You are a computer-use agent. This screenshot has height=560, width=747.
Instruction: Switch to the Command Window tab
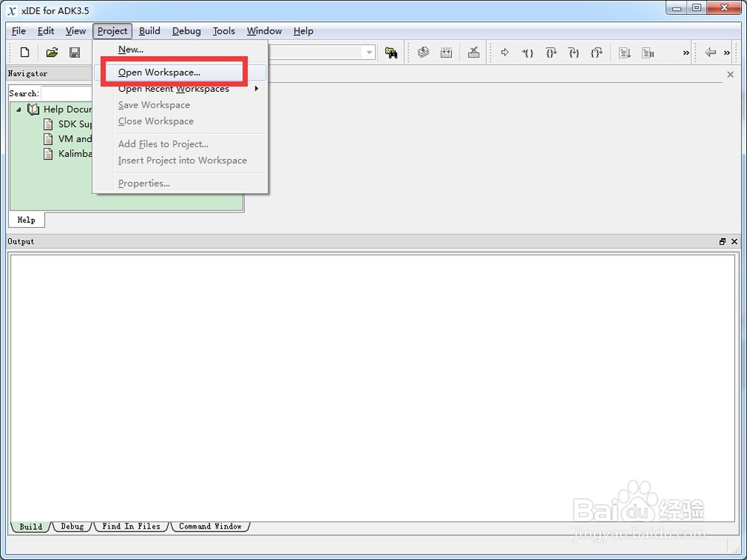(x=210, y=526)
